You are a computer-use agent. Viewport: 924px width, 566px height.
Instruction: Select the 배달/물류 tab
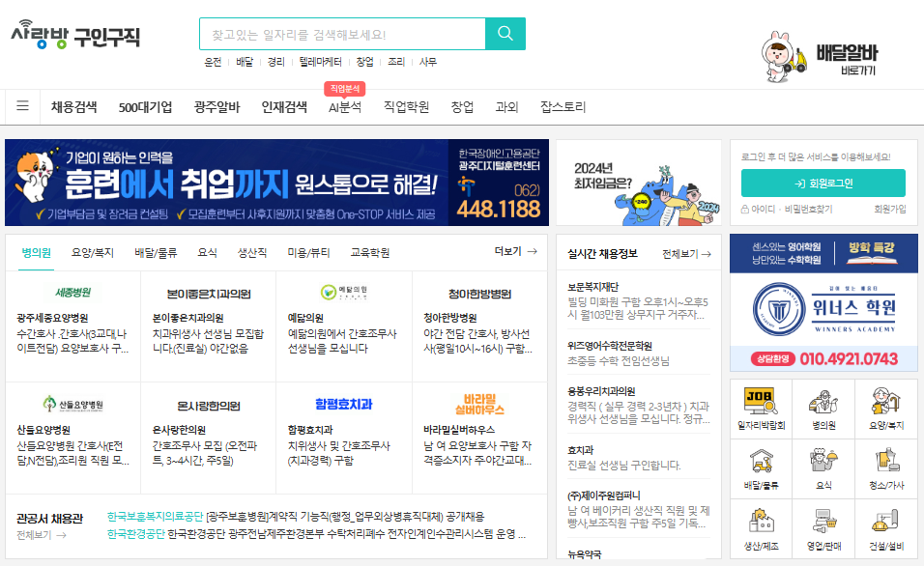pos(156,253)
